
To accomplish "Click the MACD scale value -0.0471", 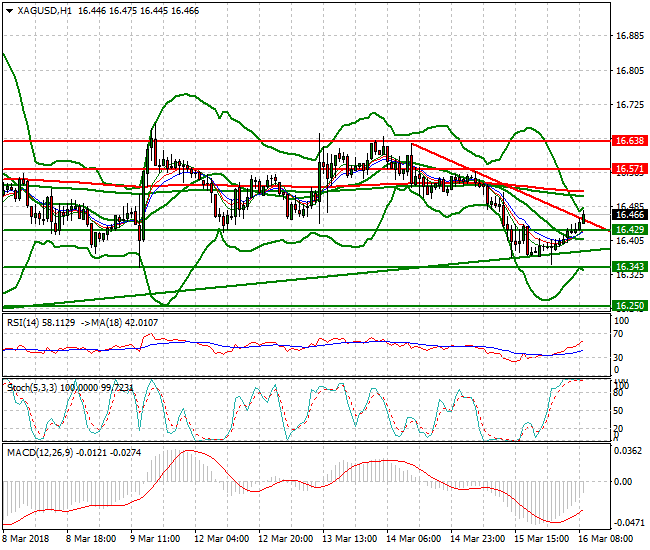I will pyautogui.click(x=628, y=522).
